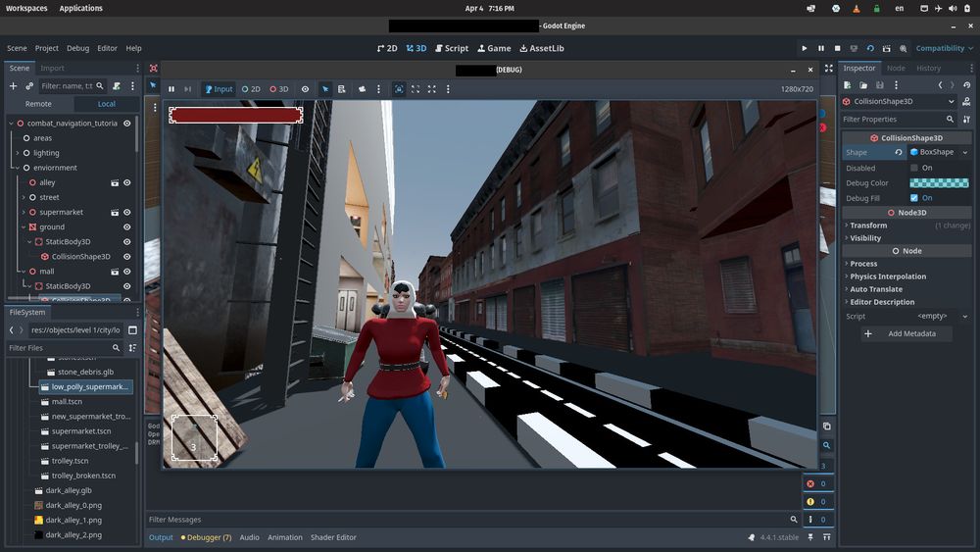Advance one frame with the next-frame icon
The height and width of the screenshot is (552, 980).
187,89
